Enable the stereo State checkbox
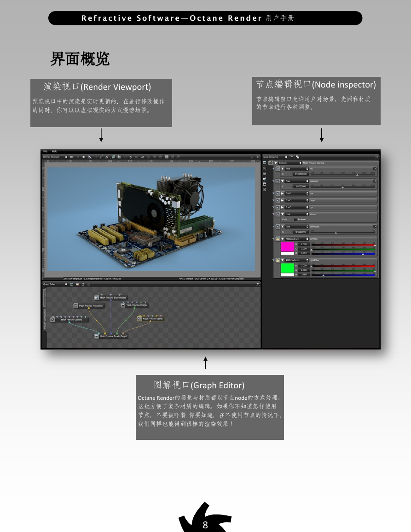This screenshot has width=411, height=532. point(295,220)
